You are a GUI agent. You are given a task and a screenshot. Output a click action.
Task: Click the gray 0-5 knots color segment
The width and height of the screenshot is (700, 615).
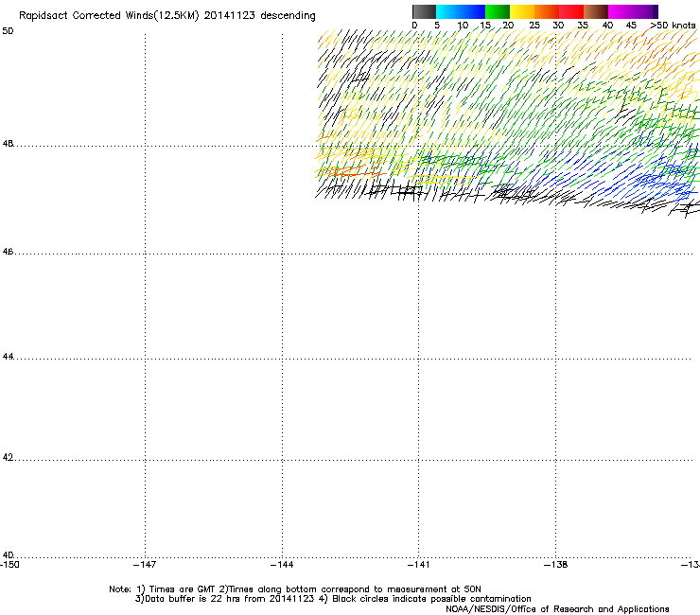click(x=424, y=11)
